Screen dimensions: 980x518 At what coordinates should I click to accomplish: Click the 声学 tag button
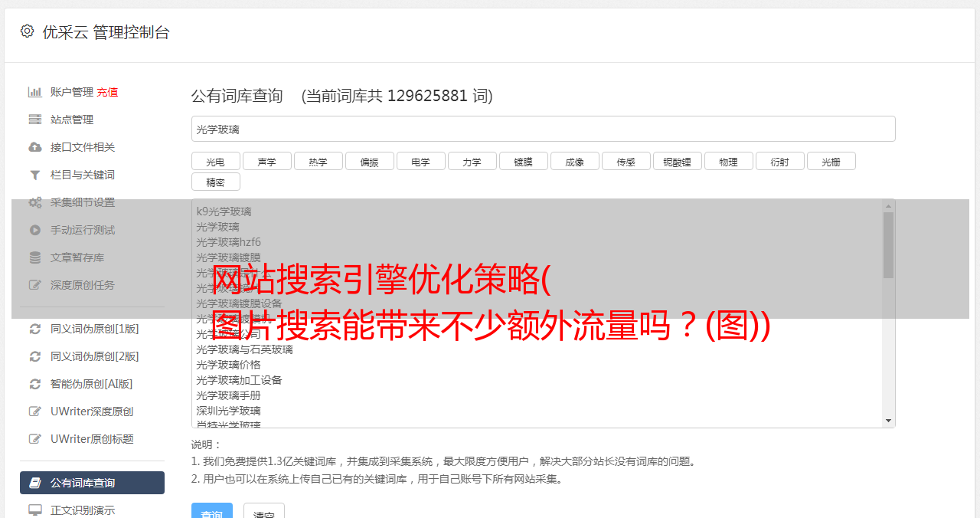coord(266,161)
